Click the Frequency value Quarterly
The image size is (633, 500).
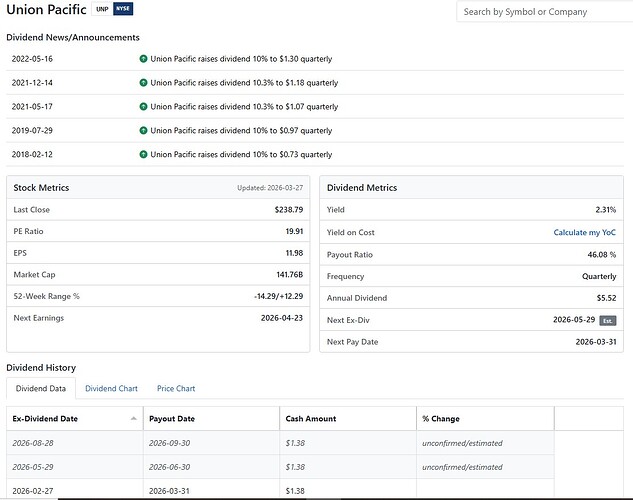pos(599,276)
